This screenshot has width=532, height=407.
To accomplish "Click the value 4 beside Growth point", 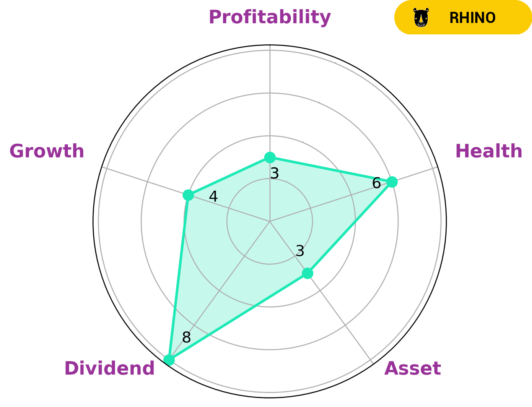I will (213, 197).
